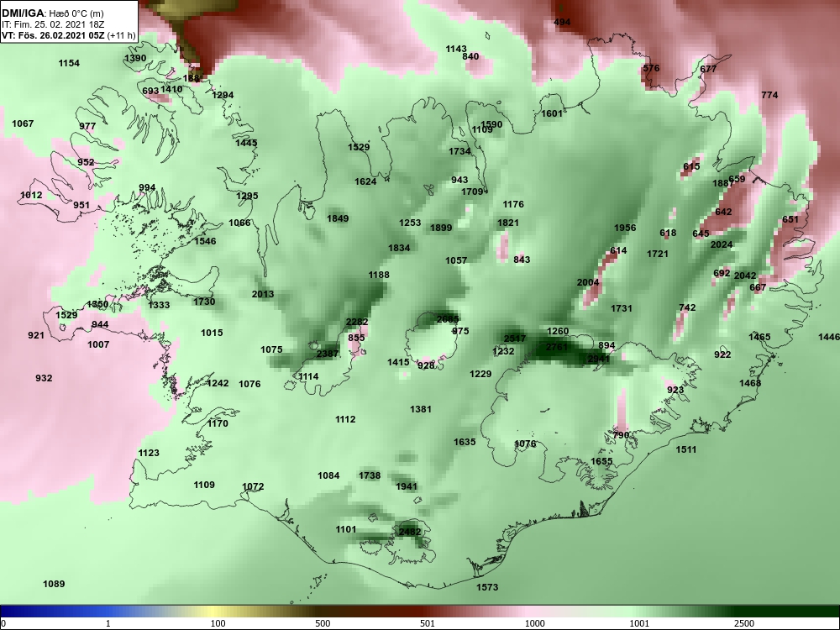The width and height of the screenshot is (840, 630).
Task: Click the 1154 value in the northwest
Action: click(x=69, y=63)
